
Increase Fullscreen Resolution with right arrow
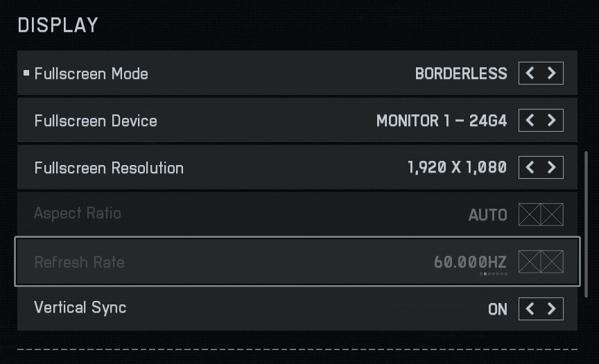pos(552,167)
